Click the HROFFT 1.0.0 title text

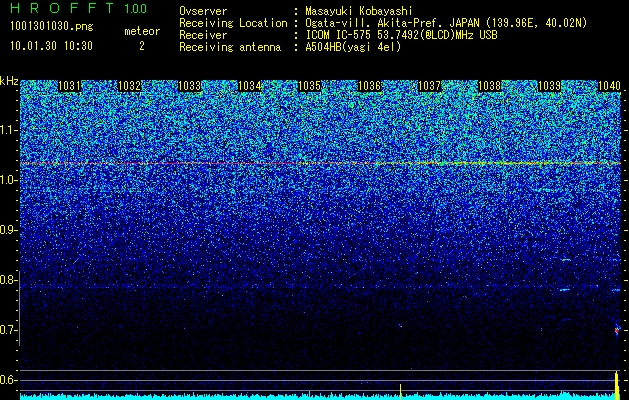[x=78, y=8]
